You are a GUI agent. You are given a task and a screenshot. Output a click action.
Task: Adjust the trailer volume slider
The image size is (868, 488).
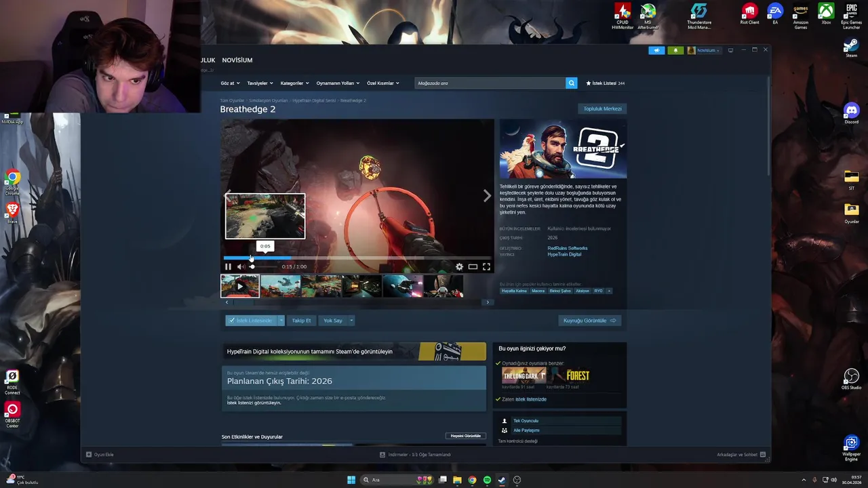(x=264, y=266)
